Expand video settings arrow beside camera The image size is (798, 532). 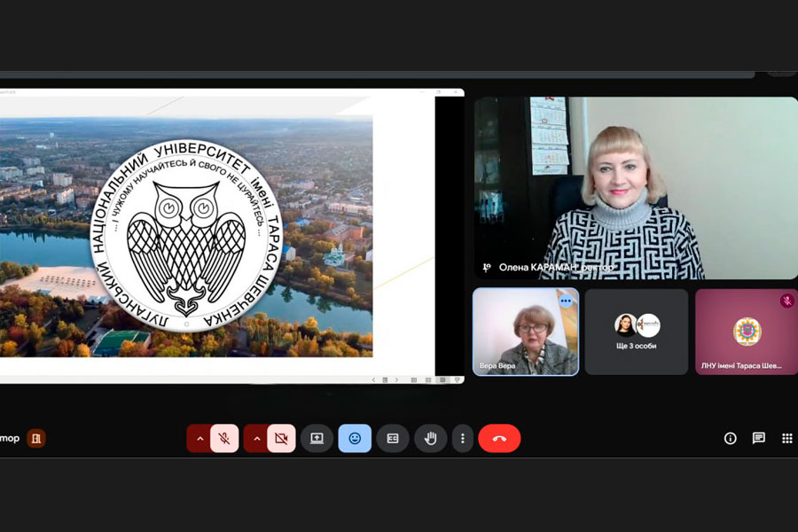[256, 438]
